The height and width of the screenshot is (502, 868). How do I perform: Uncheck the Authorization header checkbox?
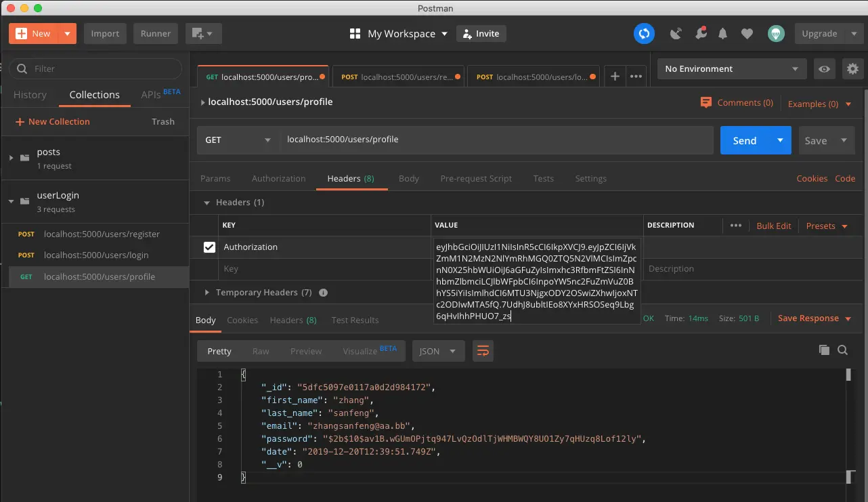(209, 247)
